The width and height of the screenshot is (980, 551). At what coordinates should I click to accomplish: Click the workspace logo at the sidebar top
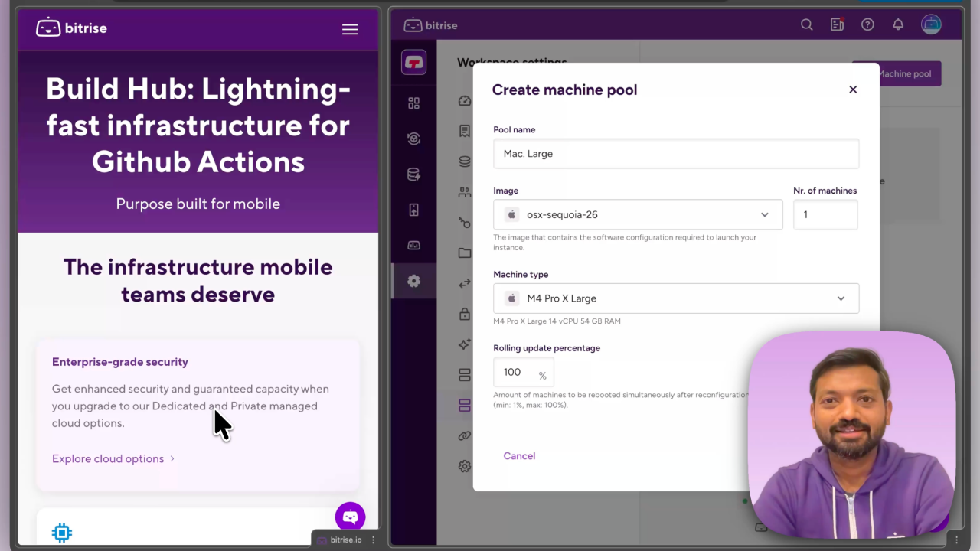413,62
